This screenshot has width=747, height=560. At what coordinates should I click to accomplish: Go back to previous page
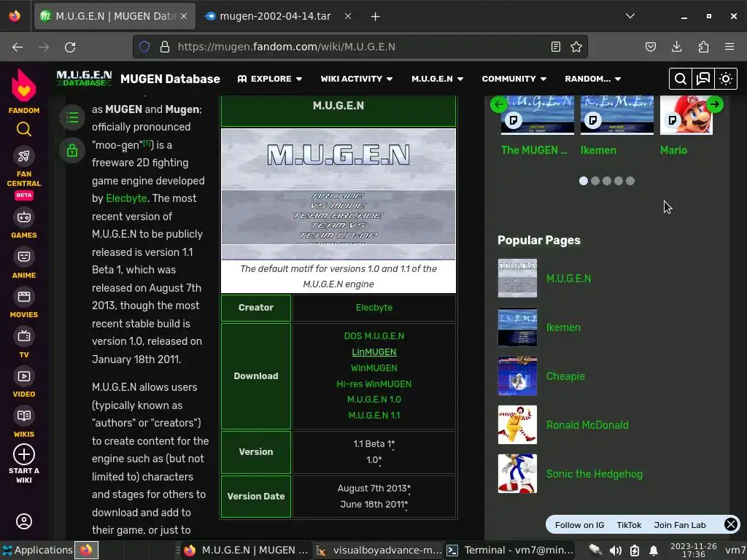18,47
